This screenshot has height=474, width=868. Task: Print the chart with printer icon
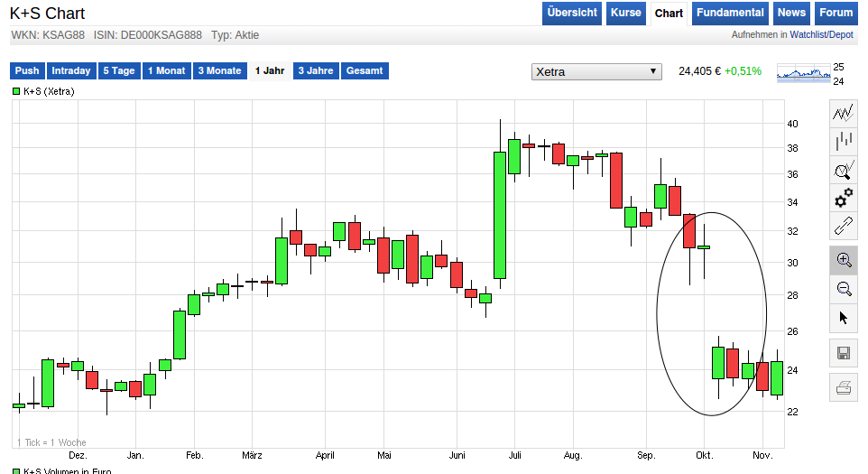click(843, 387)
